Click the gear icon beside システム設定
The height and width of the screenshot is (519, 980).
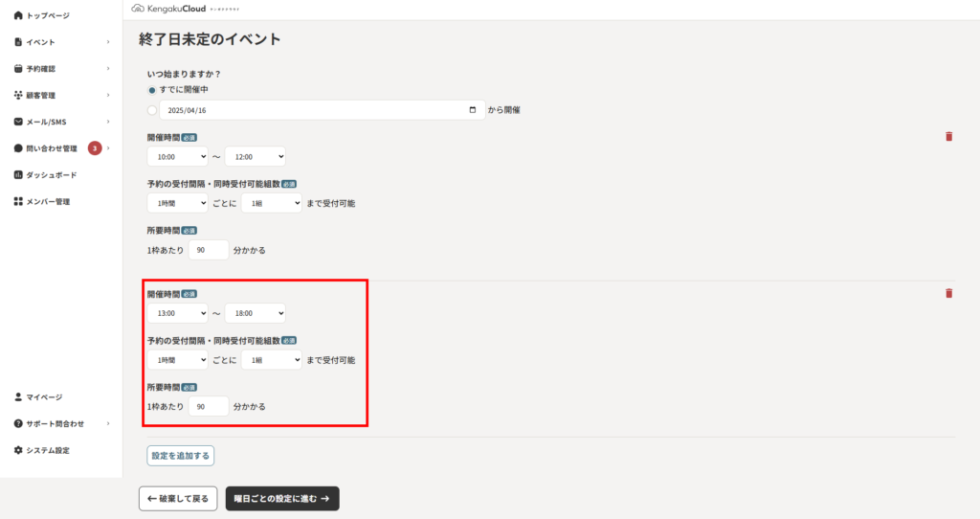18,450
